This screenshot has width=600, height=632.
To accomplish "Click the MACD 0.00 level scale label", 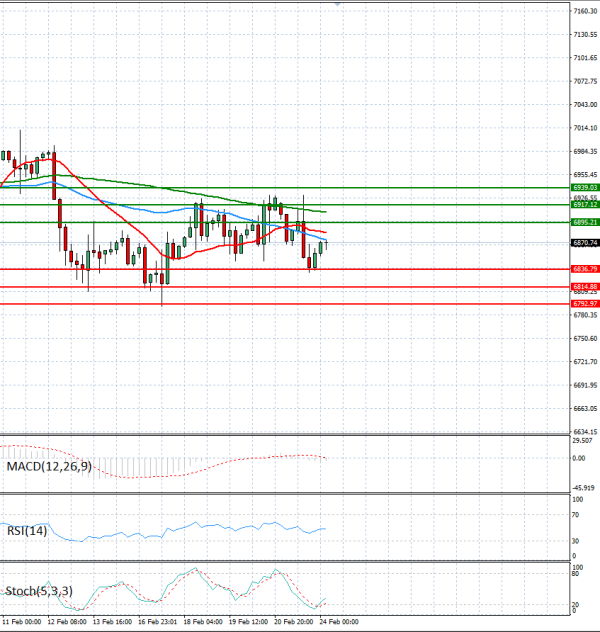I will [x=580, y=458].
